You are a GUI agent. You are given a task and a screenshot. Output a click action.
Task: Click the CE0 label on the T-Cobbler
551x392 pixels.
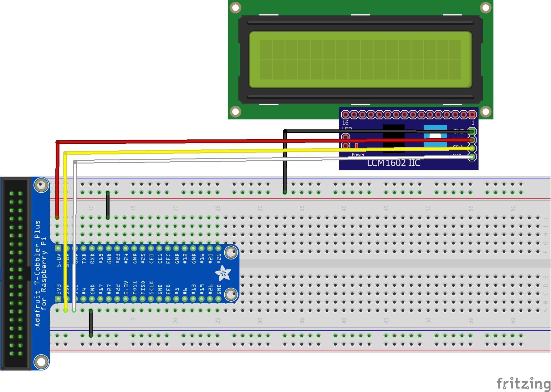(151, 259)
